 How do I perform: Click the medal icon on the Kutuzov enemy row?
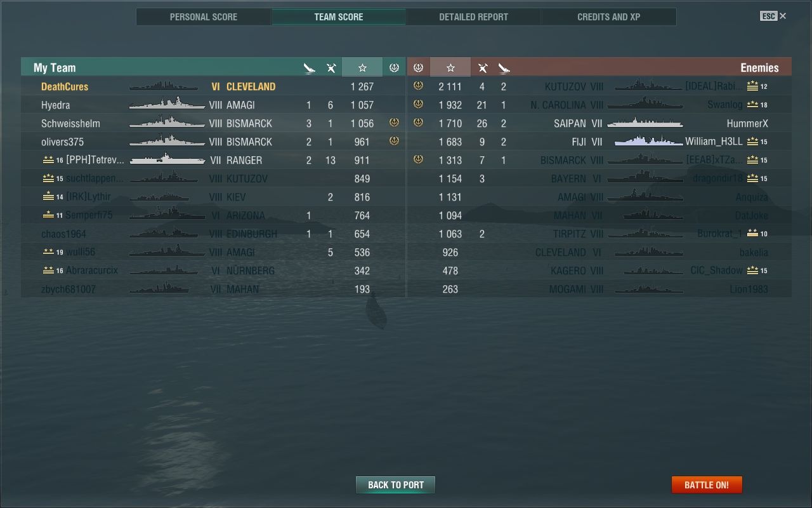coord(418,86)
